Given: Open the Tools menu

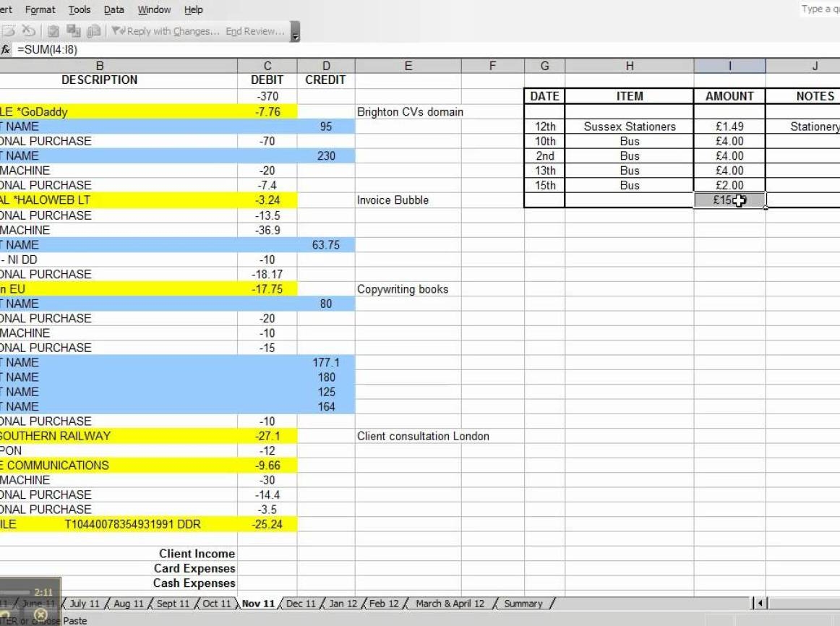Looking at the screenshot, I should (80, 9).
